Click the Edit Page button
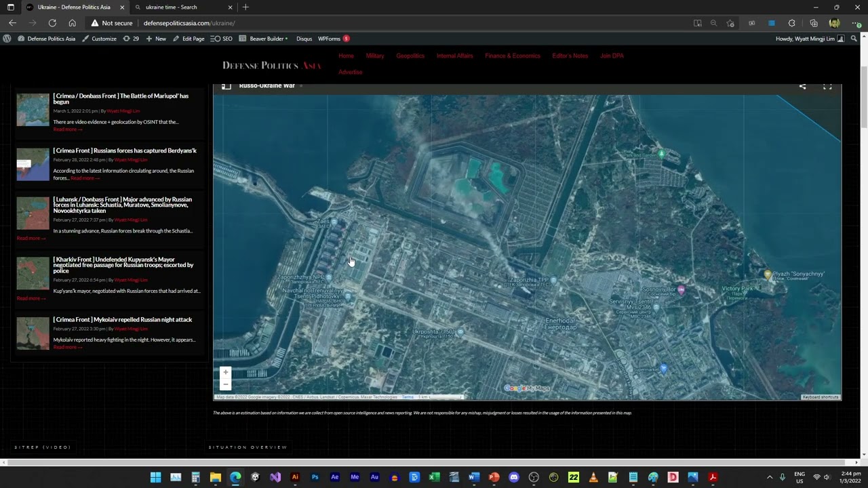Screen dimensions: 868x488 [x=189, y=39]
